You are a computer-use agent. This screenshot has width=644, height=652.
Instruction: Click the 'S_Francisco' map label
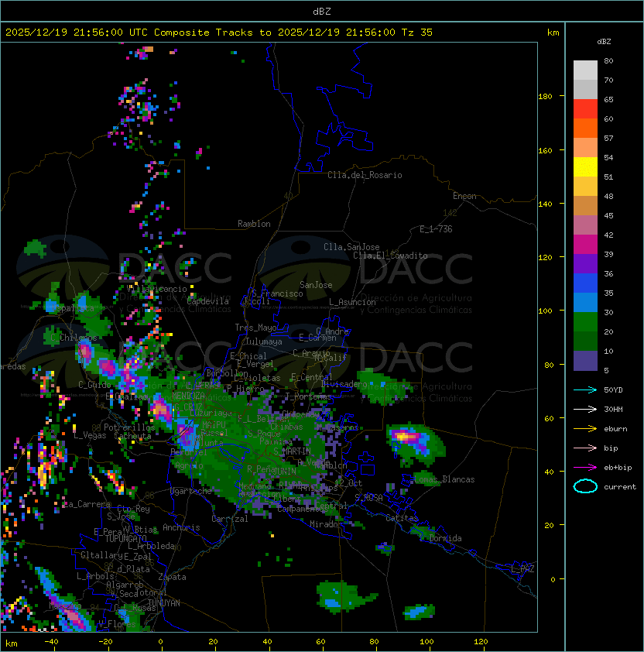point(277,293)
